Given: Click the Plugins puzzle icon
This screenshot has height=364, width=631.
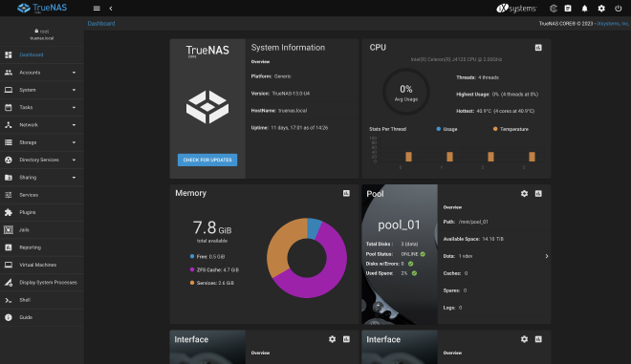Looking at the screenshot, I should [x=9, y=212].
